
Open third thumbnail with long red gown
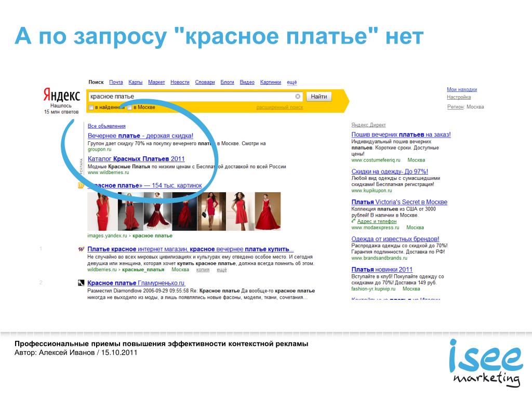tap(158, 212)
